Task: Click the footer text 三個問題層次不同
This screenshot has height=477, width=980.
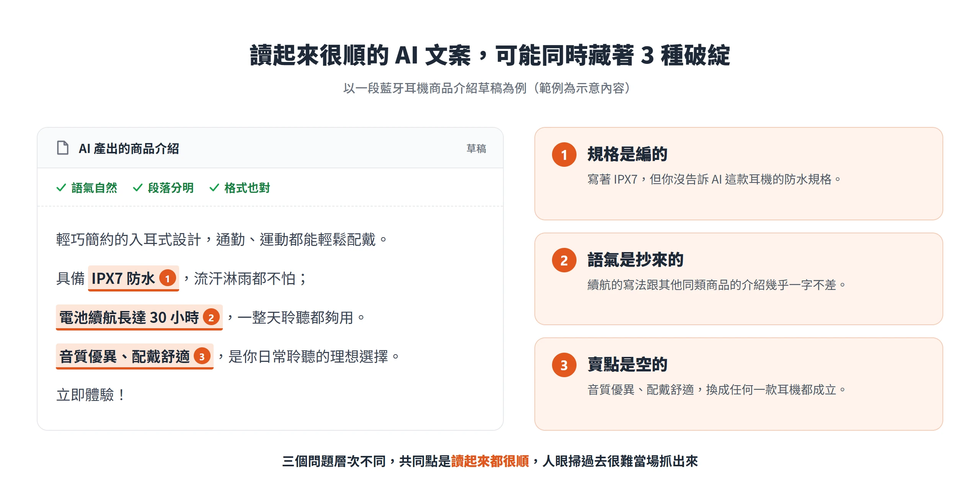Action: tap(334, 461)
